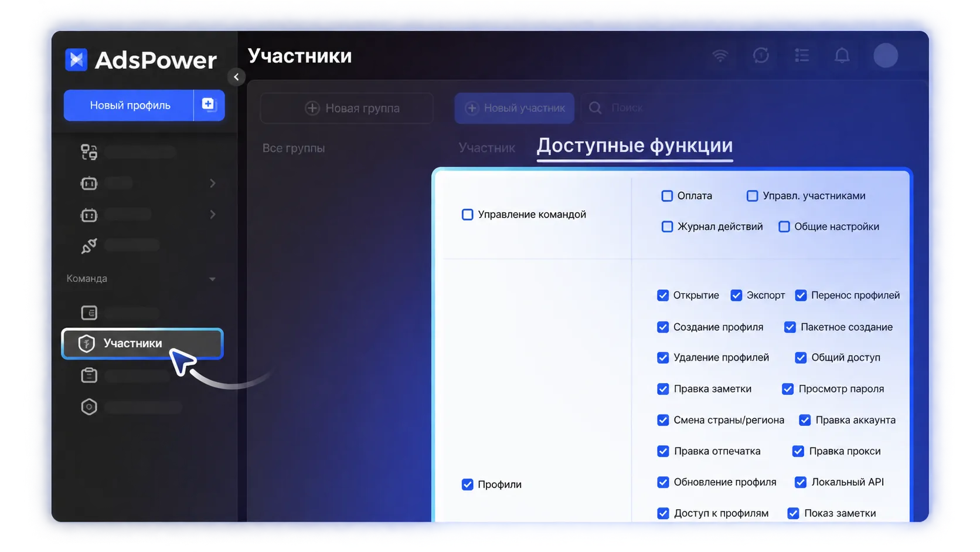Uncheck Локальный API checkbox
980x552 pixels.
coord(801,482)
